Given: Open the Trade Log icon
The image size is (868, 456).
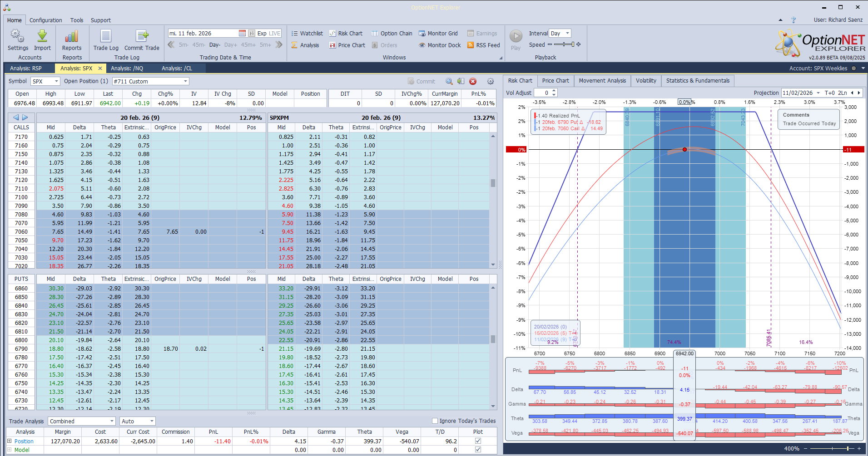Looking at the screenshot, I should click(x=106, y=36).
